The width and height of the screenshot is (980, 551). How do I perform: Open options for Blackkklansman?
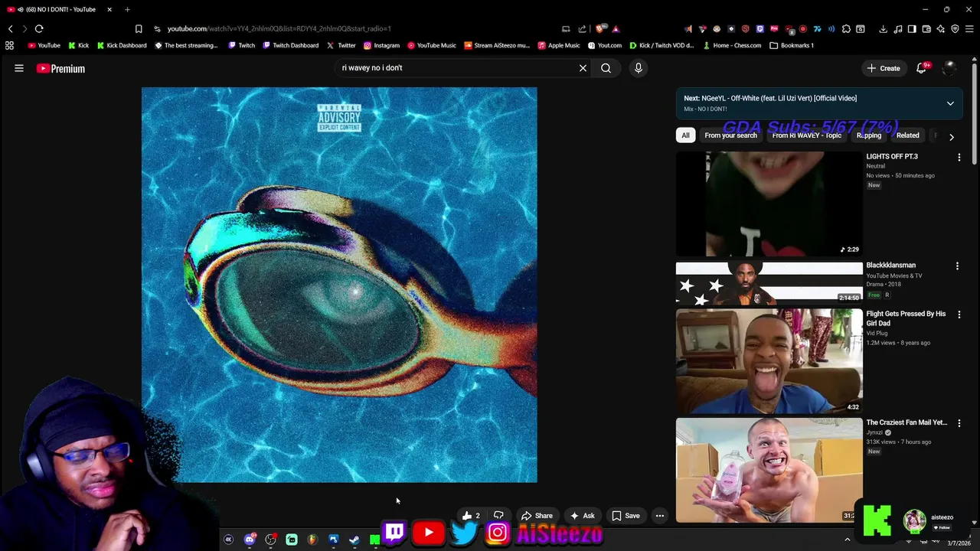tap(957, 266)
